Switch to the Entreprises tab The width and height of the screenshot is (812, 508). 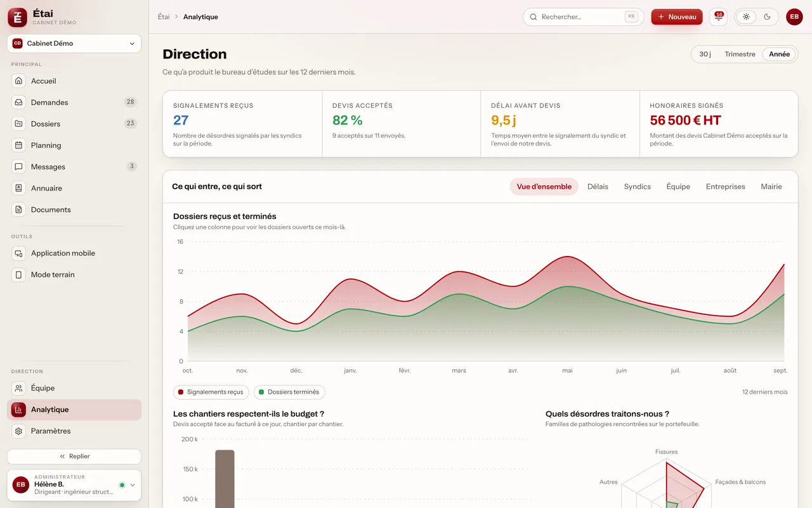[726, 187]
